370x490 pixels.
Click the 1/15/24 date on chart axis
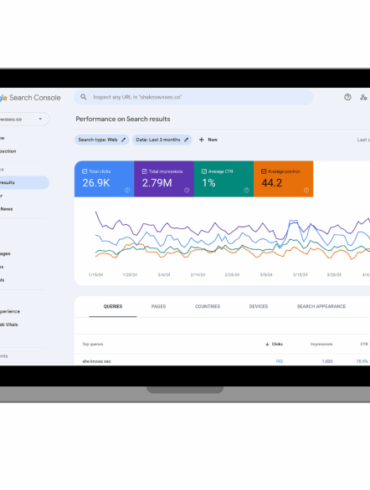click(x=96, y=275)
